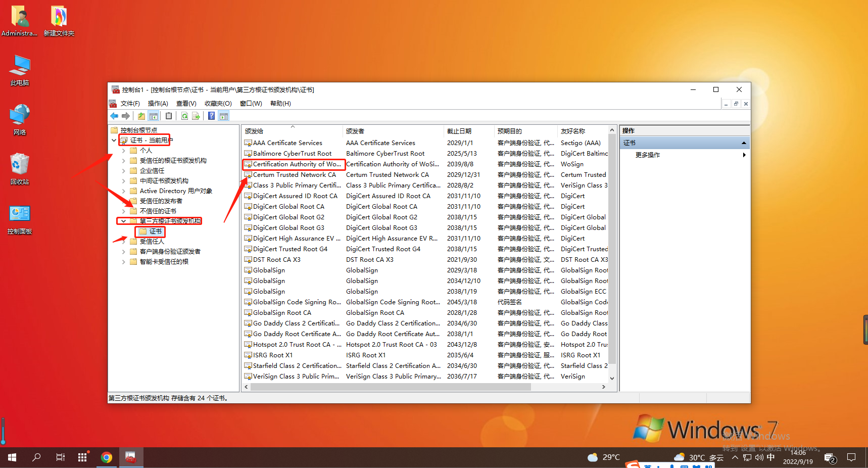Click the Forward arrow in MMC toolbar
This screenshot has width=868, height=468.
126,116
